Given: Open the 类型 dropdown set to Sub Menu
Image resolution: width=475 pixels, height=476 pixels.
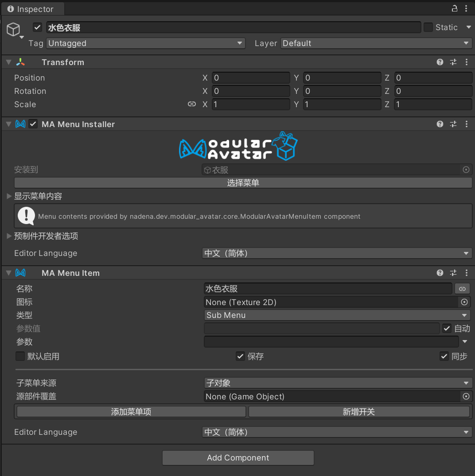Looking at the screenshot, I should tap(337, 316).
